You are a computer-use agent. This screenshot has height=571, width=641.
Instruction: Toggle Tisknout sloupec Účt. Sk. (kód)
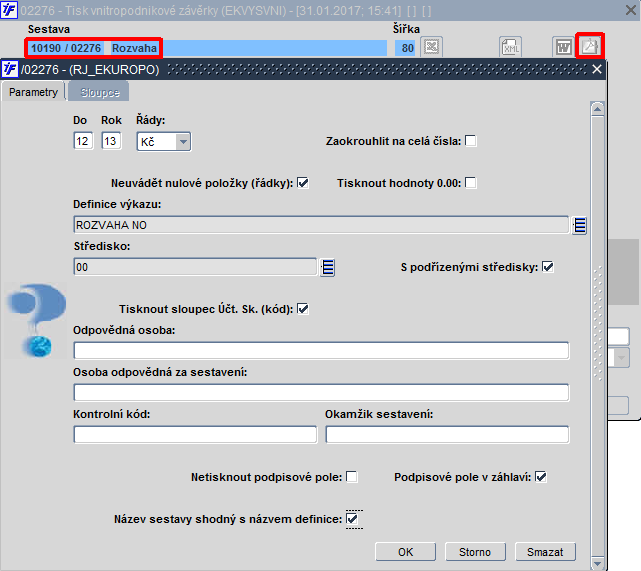pyautogui.click(x=303, y=309)
